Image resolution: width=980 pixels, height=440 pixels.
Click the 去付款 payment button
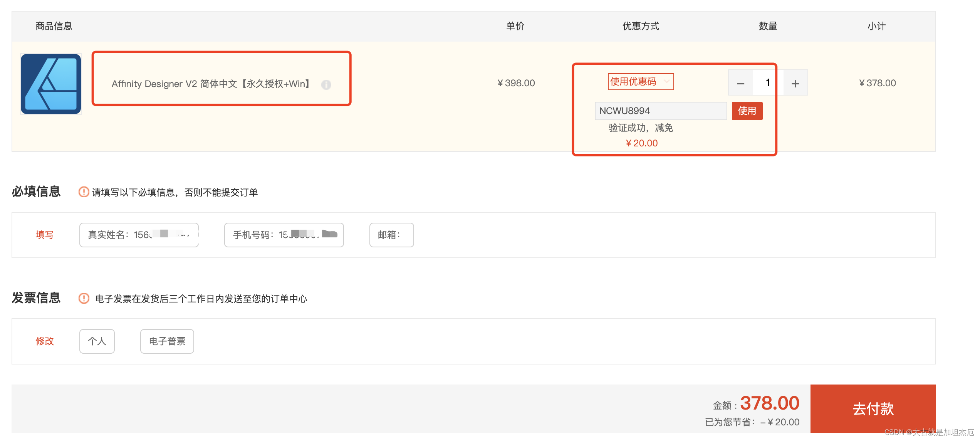pos(873,408)
